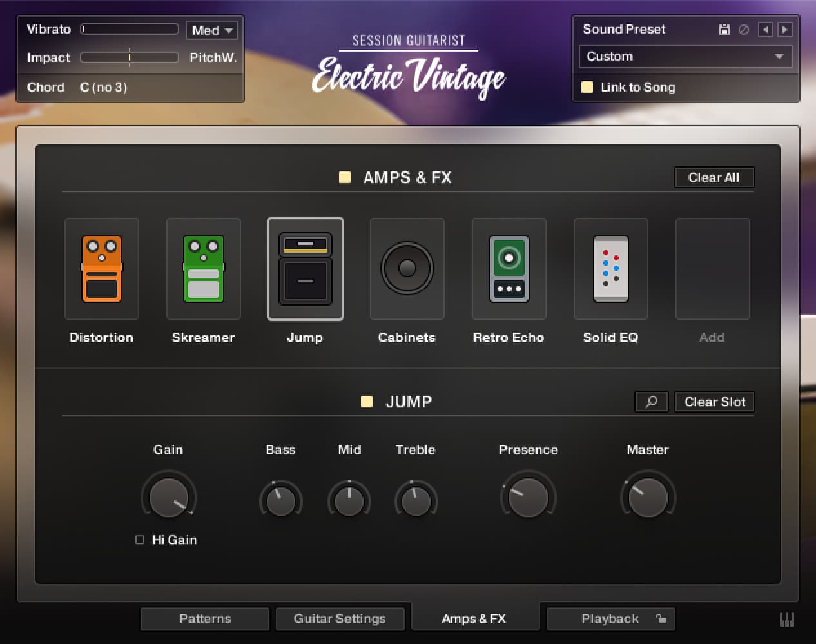
Task: Open the Guitar Settings tab
Action: (x=341, y=619)
